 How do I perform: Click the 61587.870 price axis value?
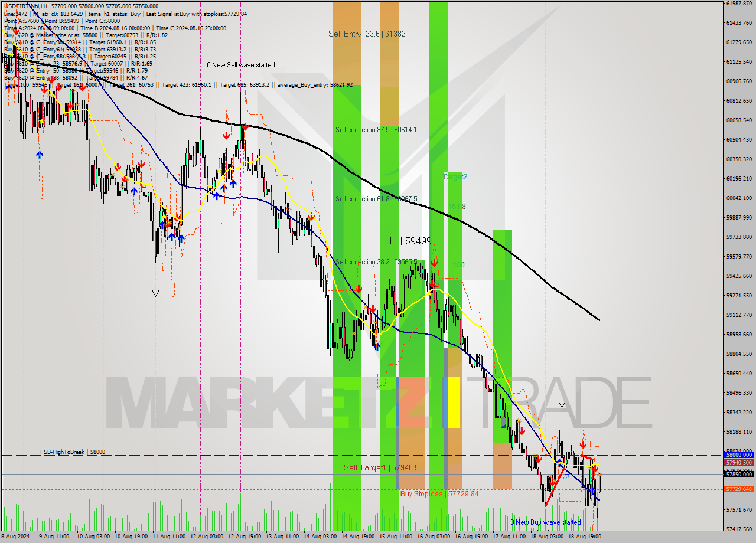[x=739, y=4]
